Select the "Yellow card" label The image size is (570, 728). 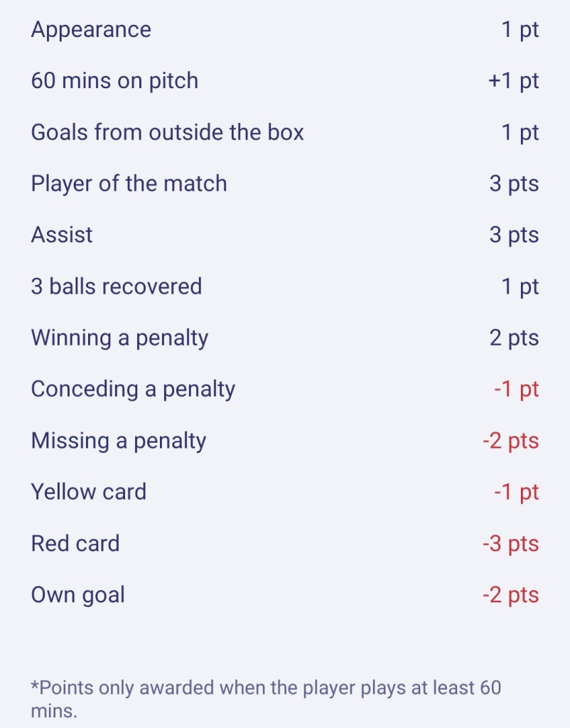point(89,492)
